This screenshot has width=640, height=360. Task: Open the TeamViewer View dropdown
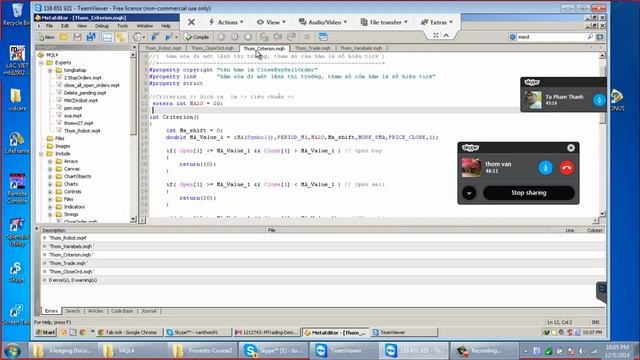271,22
